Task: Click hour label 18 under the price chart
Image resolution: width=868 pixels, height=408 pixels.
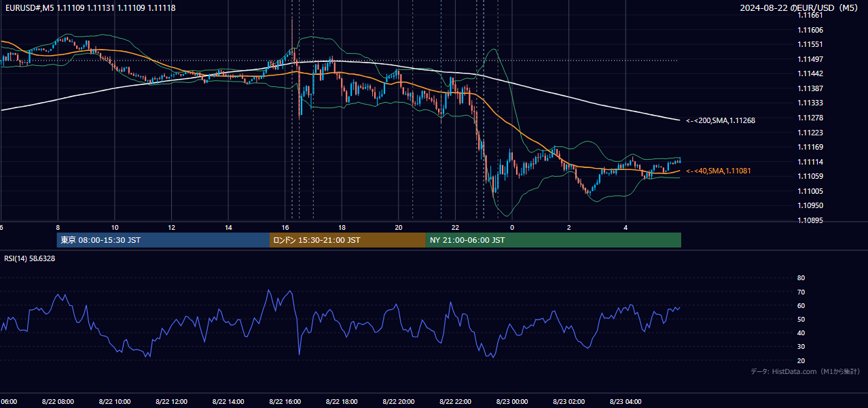Action: [342, 227]
